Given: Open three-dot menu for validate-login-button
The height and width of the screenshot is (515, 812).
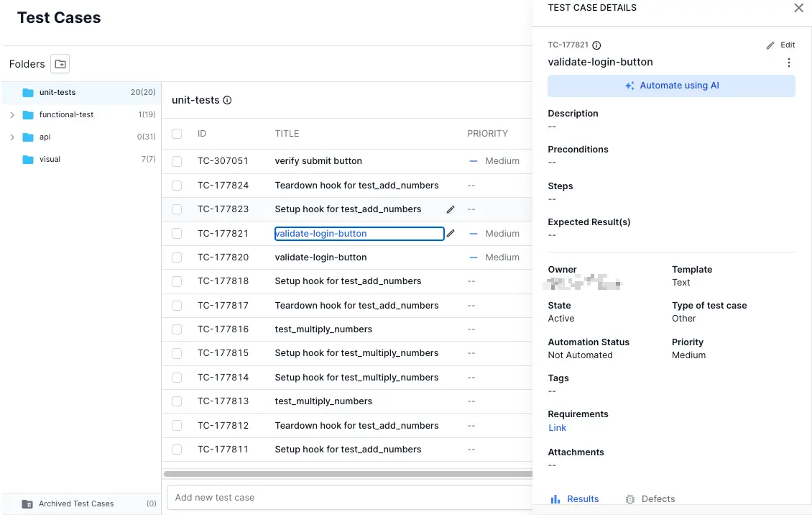Looking at the screenshot, I should coord(788,63).
